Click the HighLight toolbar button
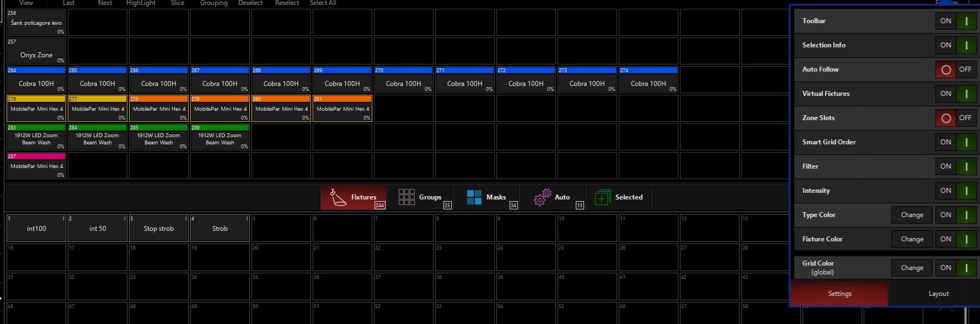Screen dimensions: 980x324 [x=141, y=3]
